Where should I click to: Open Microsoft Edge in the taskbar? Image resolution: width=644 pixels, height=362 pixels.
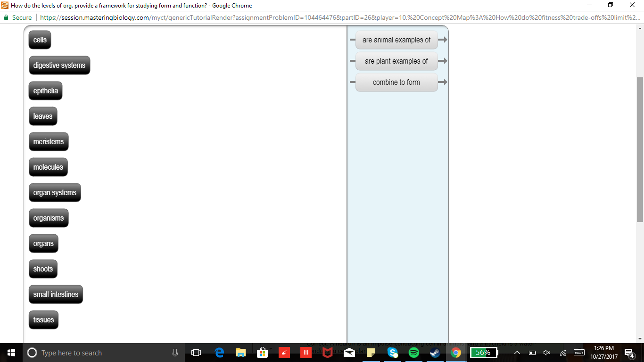pos(219,353)
